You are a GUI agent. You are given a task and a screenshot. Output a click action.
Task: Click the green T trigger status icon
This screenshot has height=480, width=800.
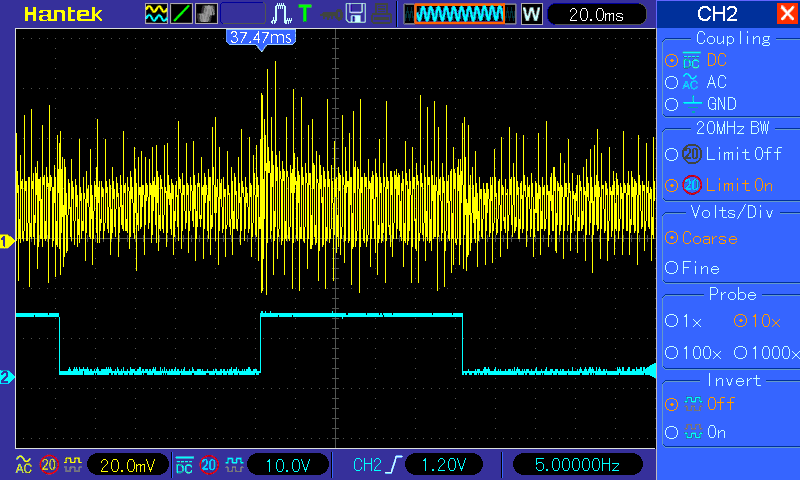tap(305, 14)
